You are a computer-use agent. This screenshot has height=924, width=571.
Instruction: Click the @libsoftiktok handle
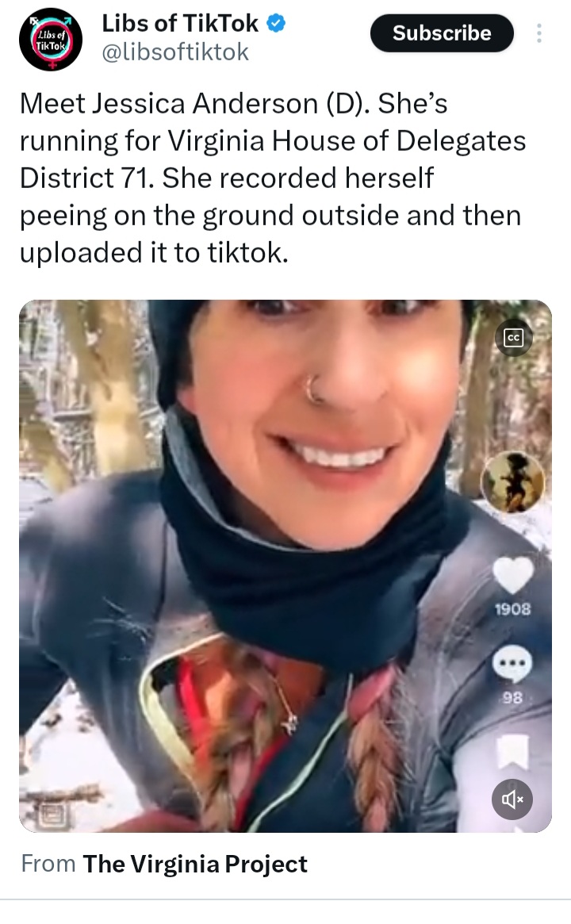(x=175, y=52)
